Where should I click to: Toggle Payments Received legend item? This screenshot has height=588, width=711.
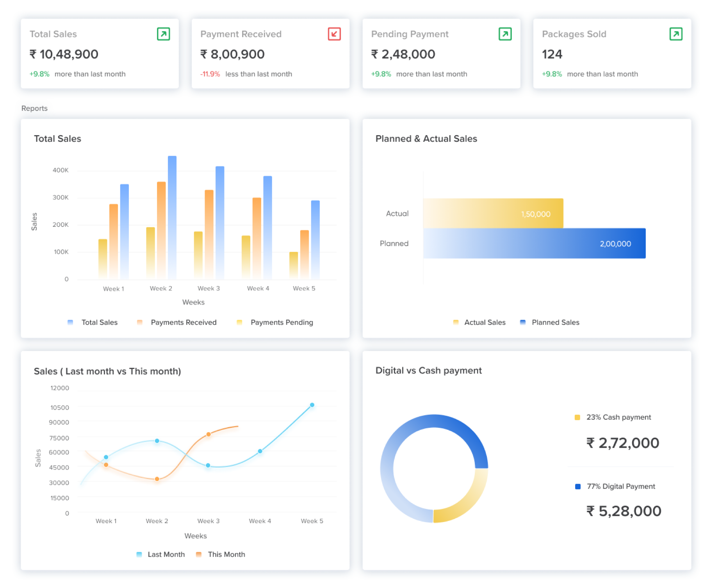click(177, 323)
